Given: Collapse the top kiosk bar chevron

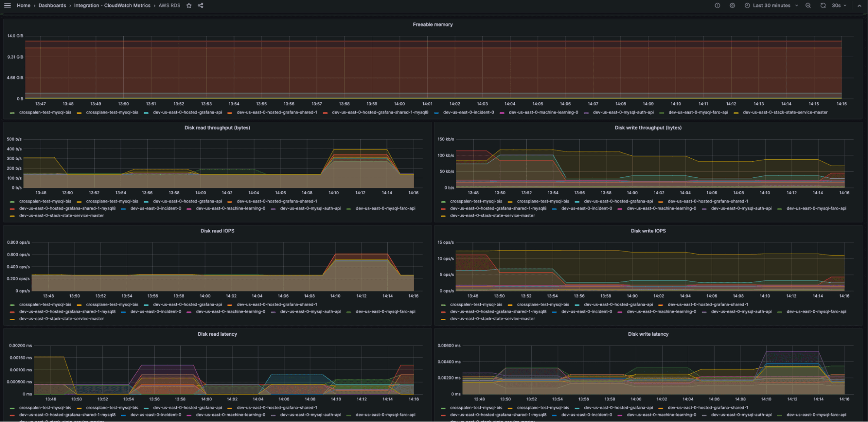Looking at the screenshot, I should [859, 5].
